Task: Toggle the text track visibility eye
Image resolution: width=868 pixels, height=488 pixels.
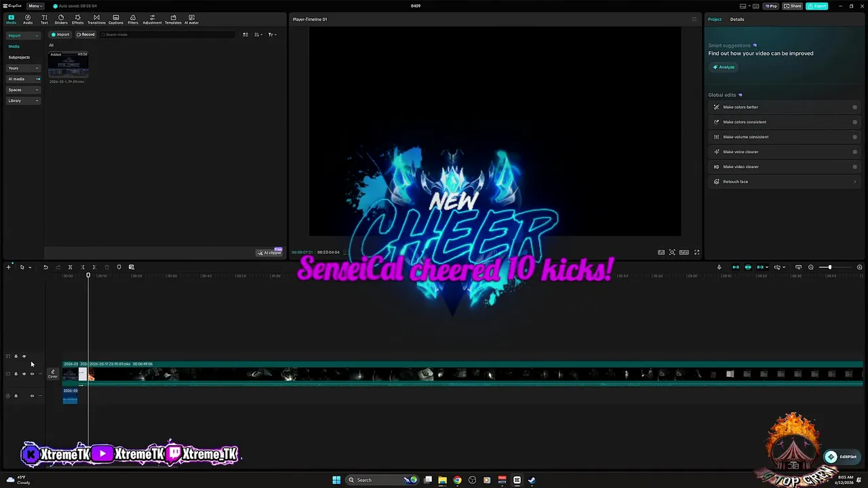Action: click(24, 357)
